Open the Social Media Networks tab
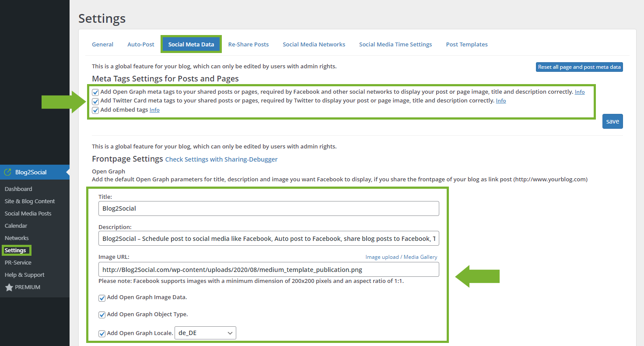 (x=314, y=44)
